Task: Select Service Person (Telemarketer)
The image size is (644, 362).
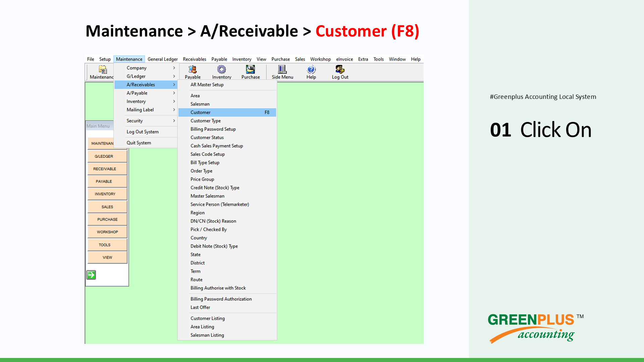Action: coord(227,204)
